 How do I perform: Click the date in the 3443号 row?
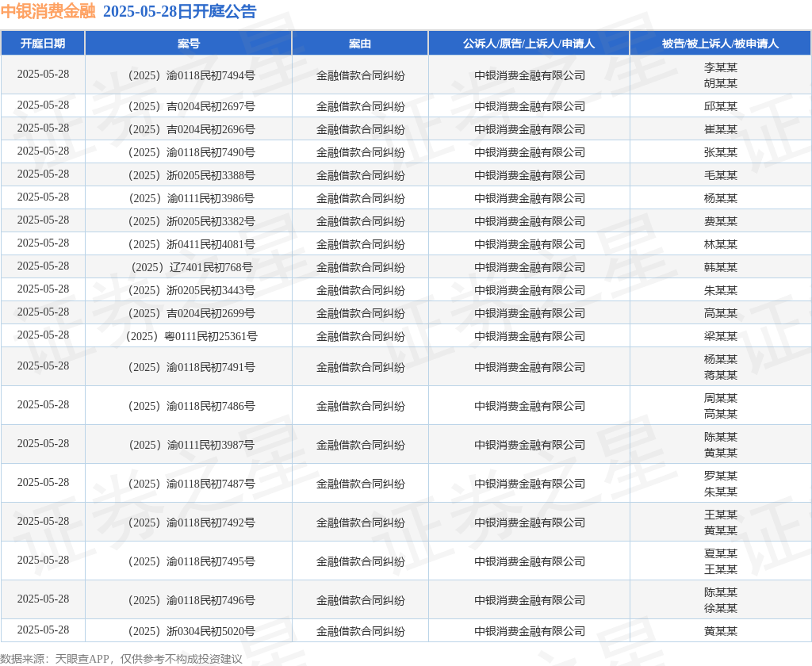[43, 289]
